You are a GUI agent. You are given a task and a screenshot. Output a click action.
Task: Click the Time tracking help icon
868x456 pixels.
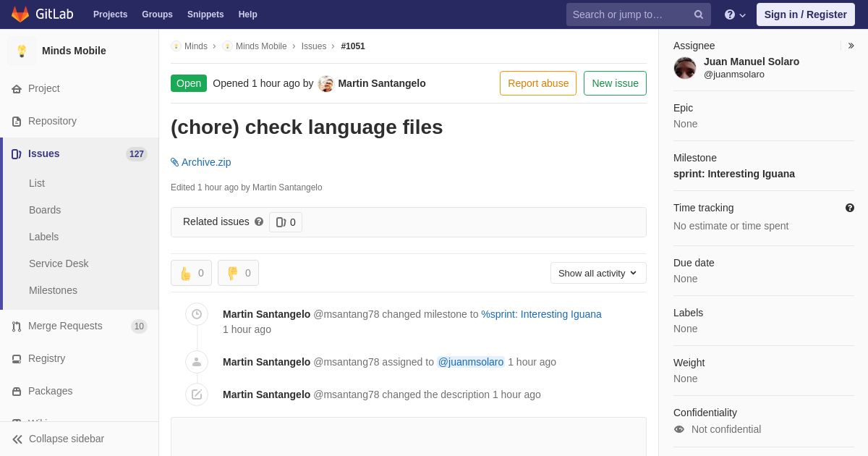pyautogui.click(x=850, y=208)
